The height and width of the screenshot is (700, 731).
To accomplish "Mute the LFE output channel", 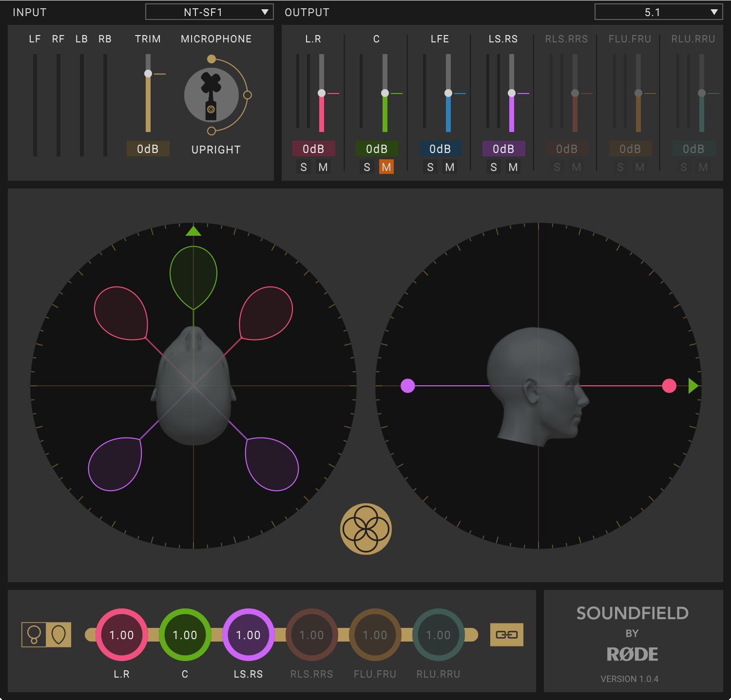I will 450,167.
